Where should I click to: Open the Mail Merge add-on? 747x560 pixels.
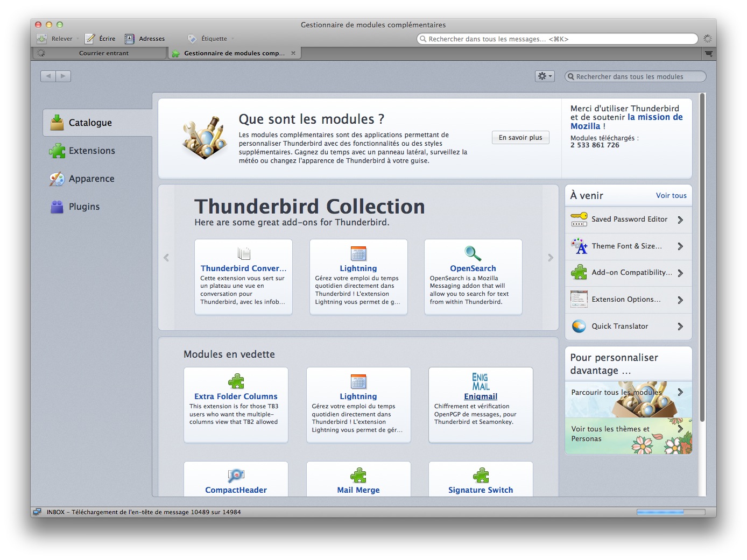[x=358, y=490]
